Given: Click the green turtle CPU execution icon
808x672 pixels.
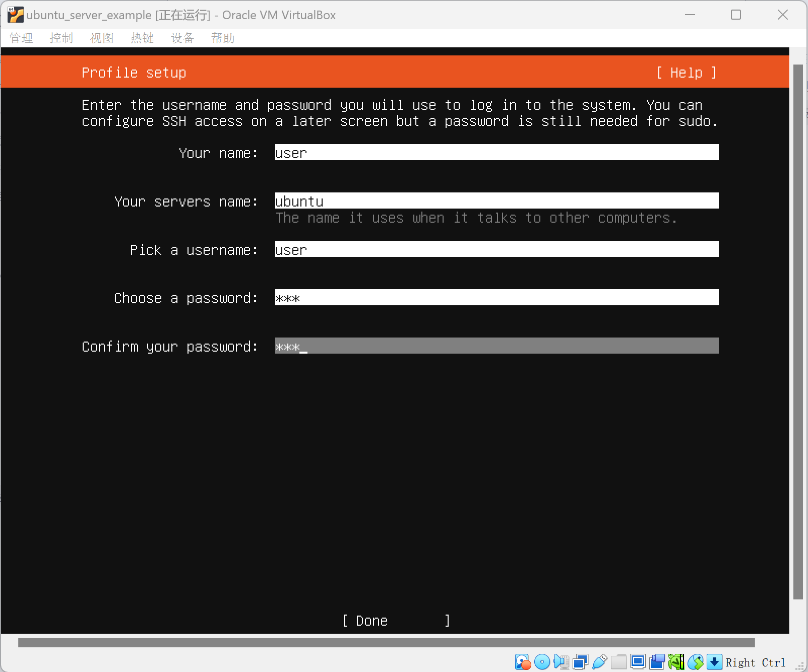Looking at the screenshot, I should (x=676, y=662).
